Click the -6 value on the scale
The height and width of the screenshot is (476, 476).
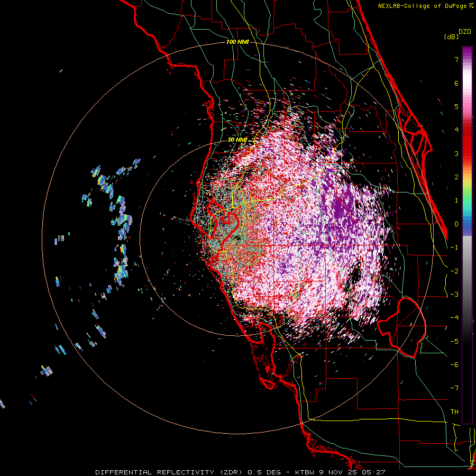point(454,365)
